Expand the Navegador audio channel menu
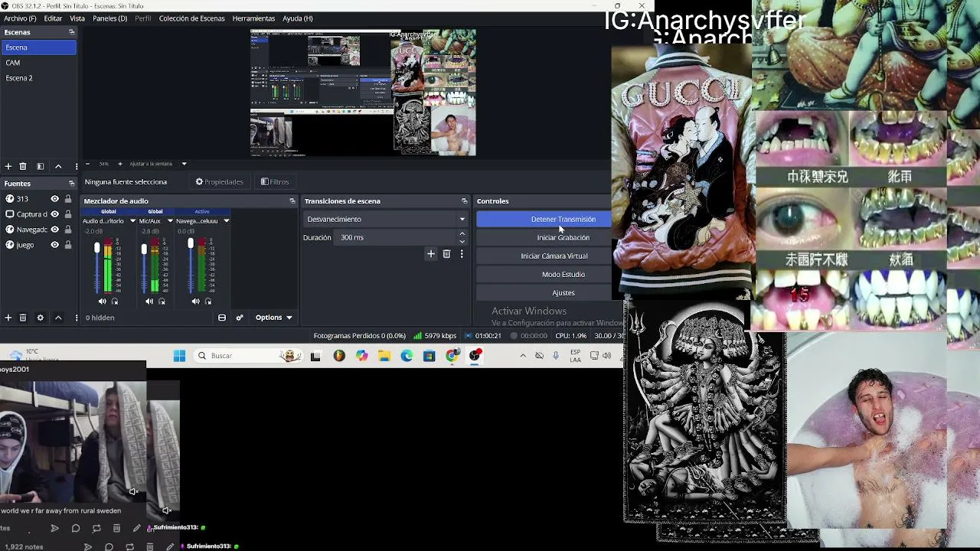980x551 pixels. [226, 221]
